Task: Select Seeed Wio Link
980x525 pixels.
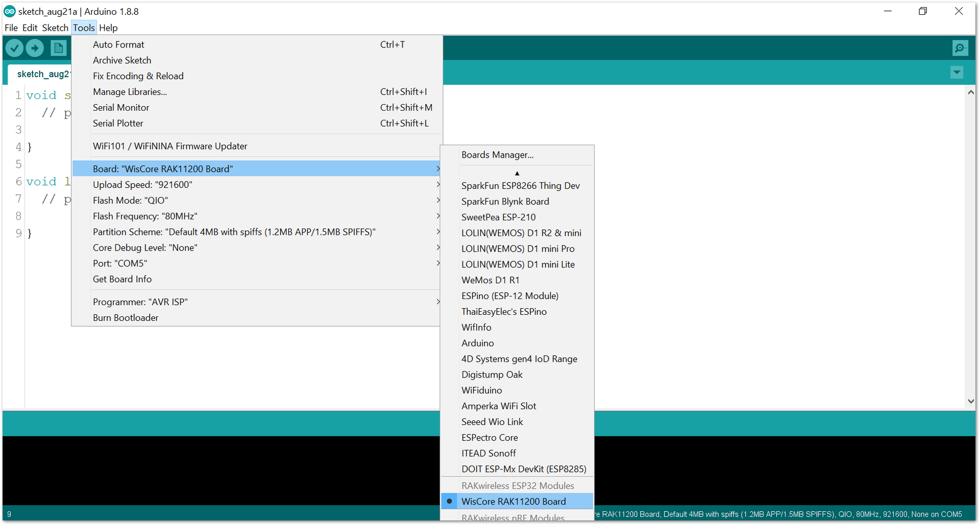Action: click(517, 422)
